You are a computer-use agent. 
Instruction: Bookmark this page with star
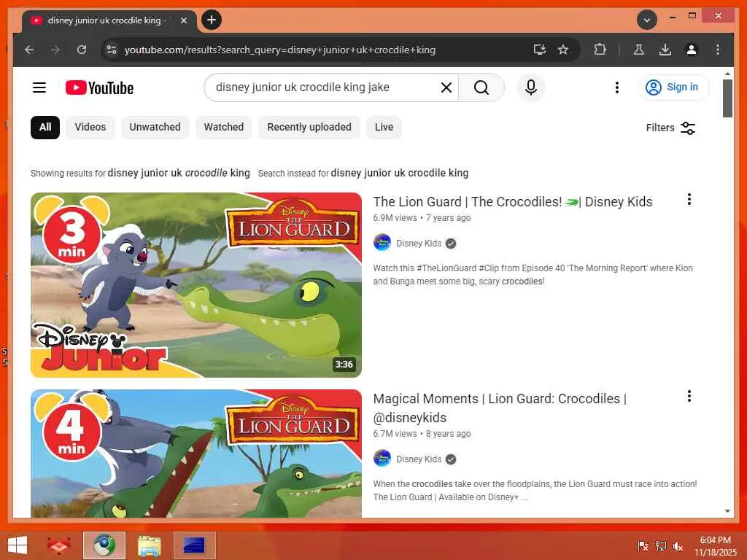coord(563,50)
